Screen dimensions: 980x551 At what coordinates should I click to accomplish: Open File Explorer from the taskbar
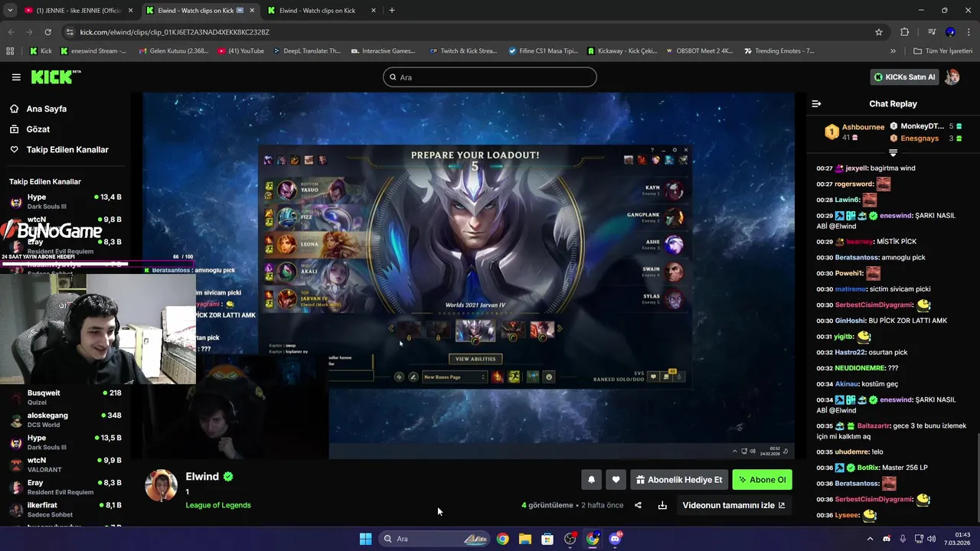coord(525,539)
